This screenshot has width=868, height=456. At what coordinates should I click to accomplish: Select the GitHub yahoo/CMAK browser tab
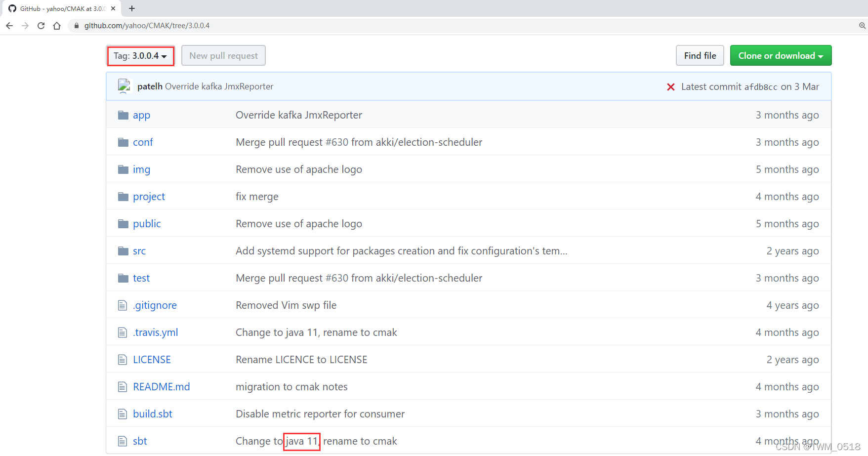point(62,8)
